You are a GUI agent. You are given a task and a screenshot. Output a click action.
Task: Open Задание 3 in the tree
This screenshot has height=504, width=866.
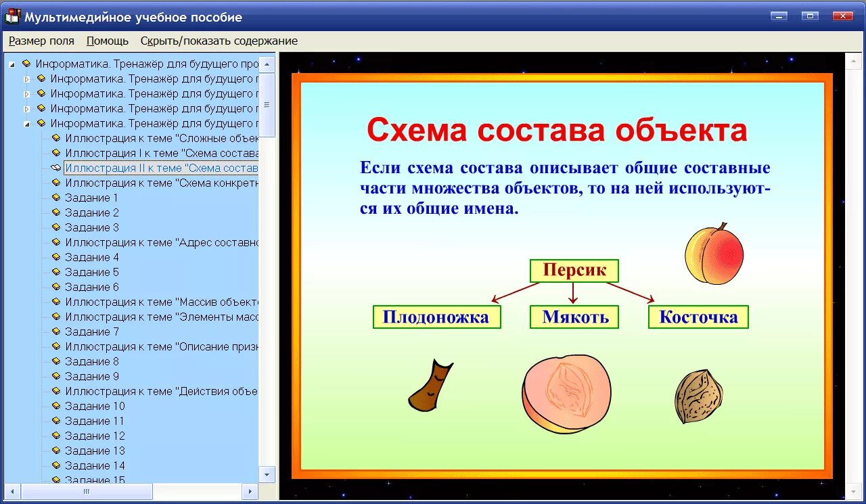pyautogui.click(x=91, y=227)
